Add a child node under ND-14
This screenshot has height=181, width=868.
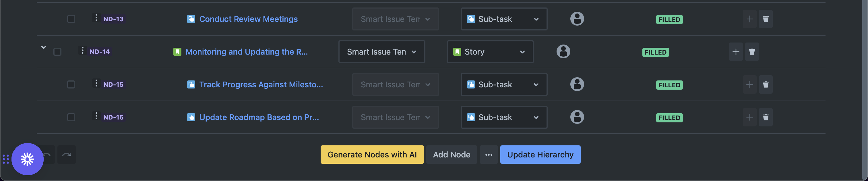point(736,51)
